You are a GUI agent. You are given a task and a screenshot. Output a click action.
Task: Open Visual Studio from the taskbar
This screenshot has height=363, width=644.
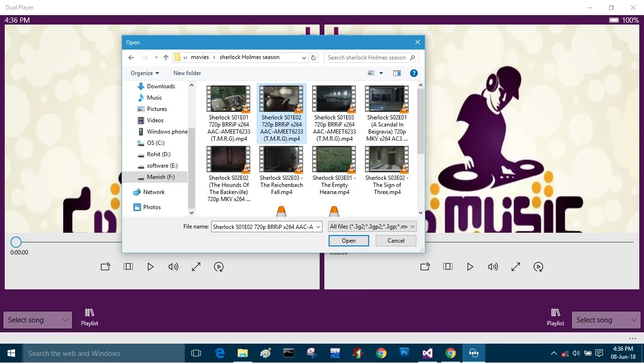pos(427,353)
